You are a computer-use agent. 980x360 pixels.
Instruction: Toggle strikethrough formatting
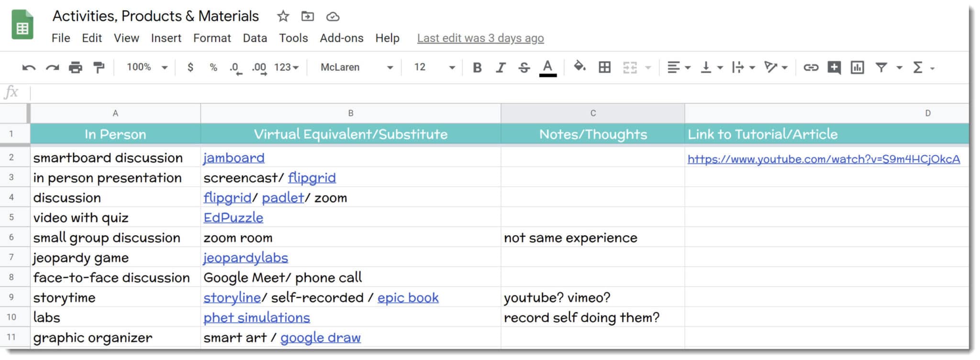tap(524, 67)
